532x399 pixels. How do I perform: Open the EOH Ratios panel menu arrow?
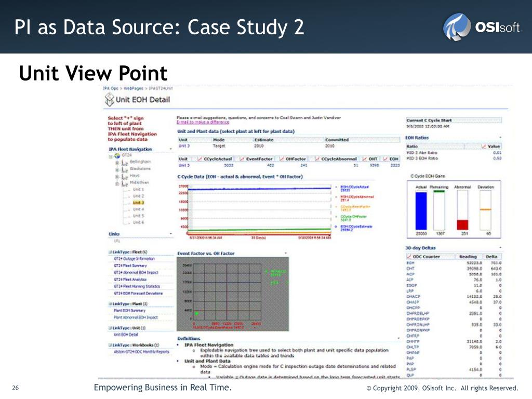(x=500, y=137)
